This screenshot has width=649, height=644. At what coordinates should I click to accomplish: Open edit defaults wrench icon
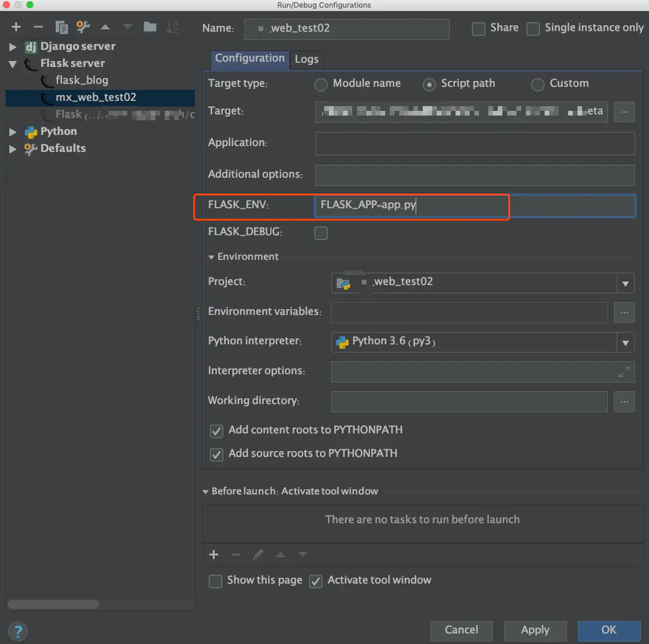tap(83, 27)
